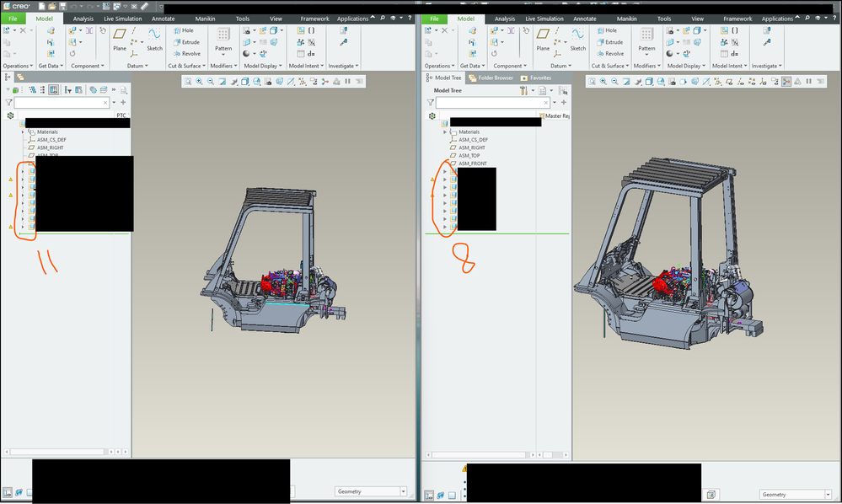Viewport: 842px width, 504px height.
Task: Open Datum group dropdown in left window
Action: [137, 66]
